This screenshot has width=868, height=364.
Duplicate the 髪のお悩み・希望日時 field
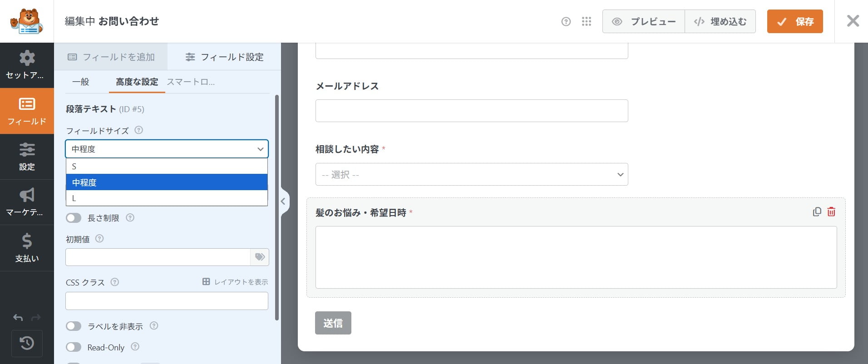pyautogui.click(x=817, y=212)
